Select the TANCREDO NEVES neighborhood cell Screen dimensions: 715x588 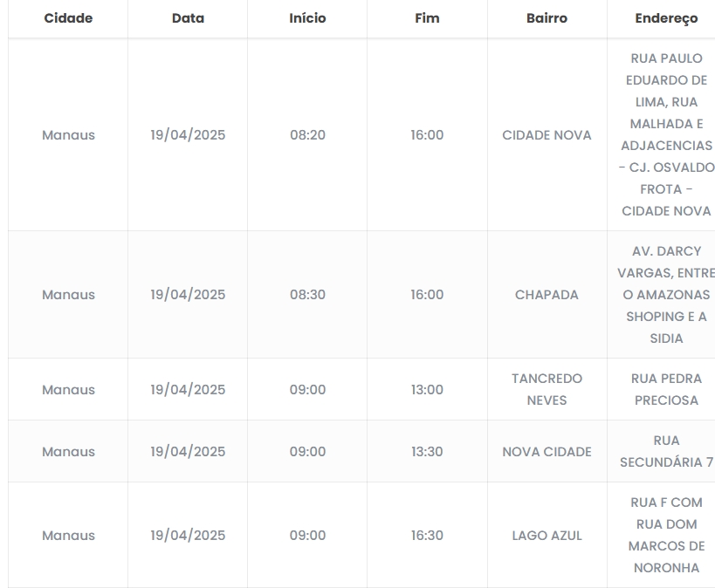547,390
